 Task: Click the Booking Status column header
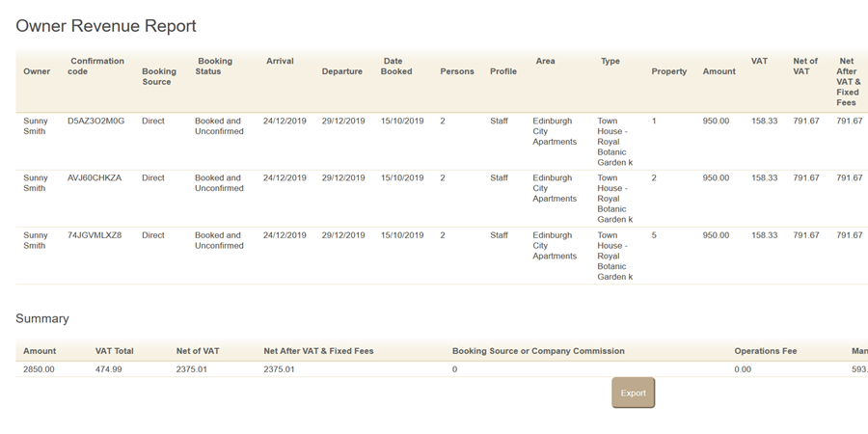(x=214, y=67)
